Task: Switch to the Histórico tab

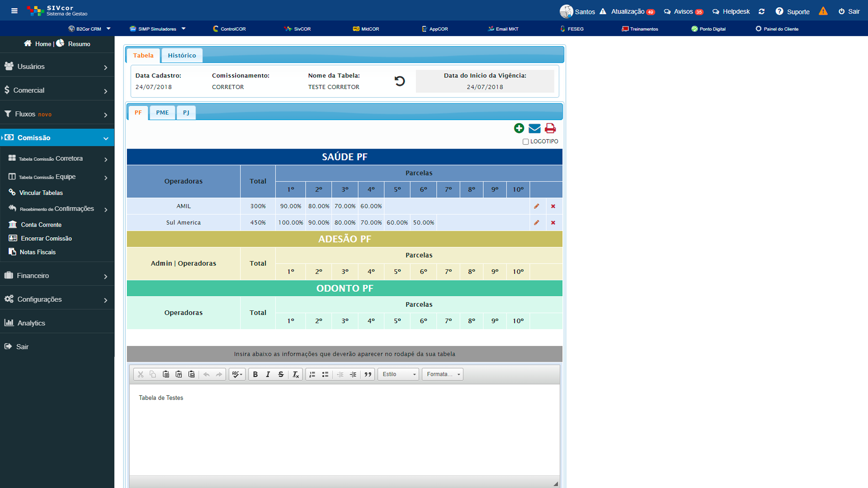Action: point(182,56)
